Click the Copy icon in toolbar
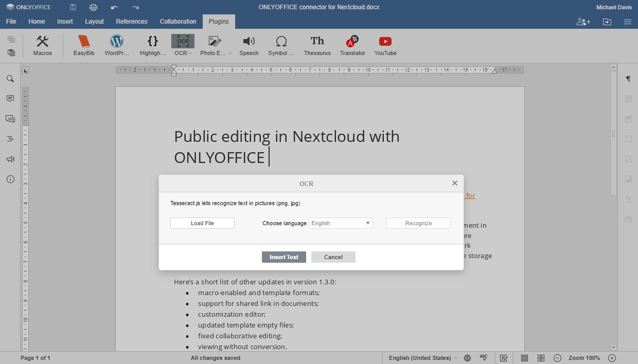 11,40
